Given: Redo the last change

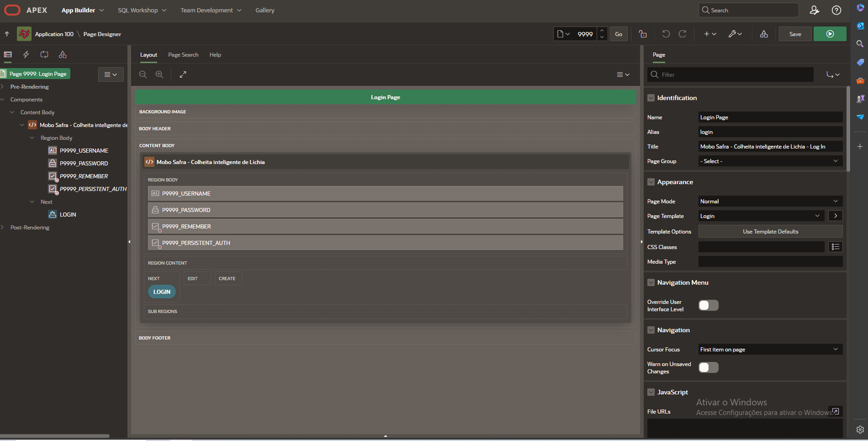Looking at the screenshot, I should point(683,34).
